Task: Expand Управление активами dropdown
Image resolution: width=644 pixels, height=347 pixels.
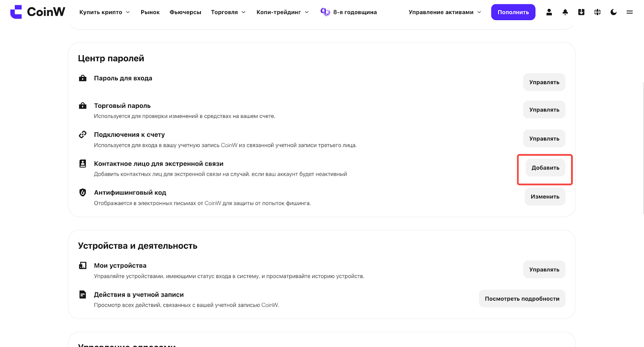Action: pyautogui.click(x=445, y=12)
